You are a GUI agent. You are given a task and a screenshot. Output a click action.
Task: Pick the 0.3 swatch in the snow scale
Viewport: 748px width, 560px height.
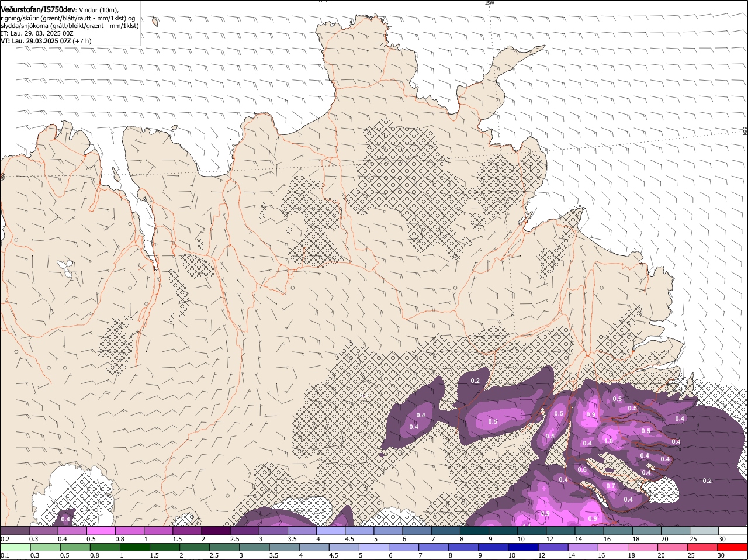[x=43, y=530]
